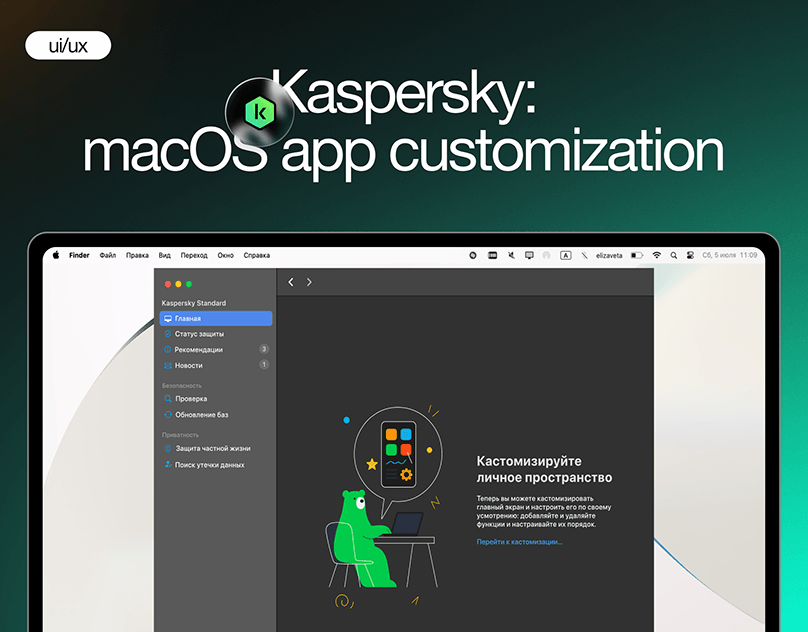
Task: Open Control Center icon
Action: (x=691, y=255)
